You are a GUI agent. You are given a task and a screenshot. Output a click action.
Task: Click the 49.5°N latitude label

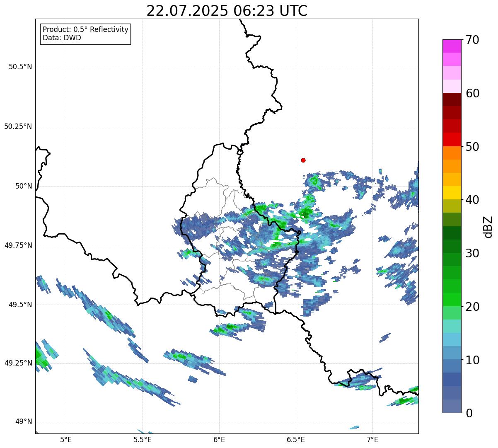(x=20, y=305)
